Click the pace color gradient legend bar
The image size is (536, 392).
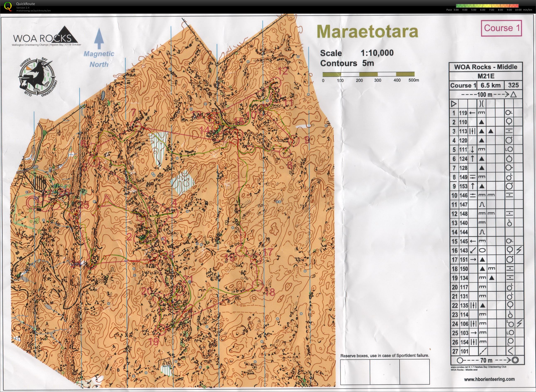click(x=487, y=6)
